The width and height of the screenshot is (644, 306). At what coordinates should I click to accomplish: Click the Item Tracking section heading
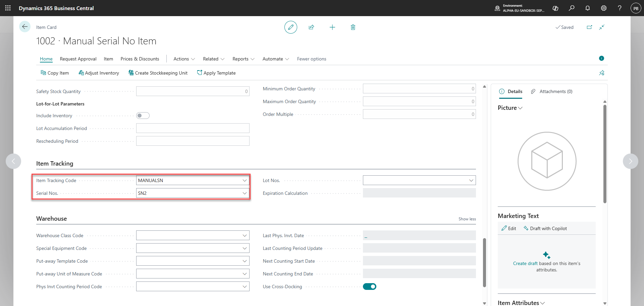coord(55,164)
